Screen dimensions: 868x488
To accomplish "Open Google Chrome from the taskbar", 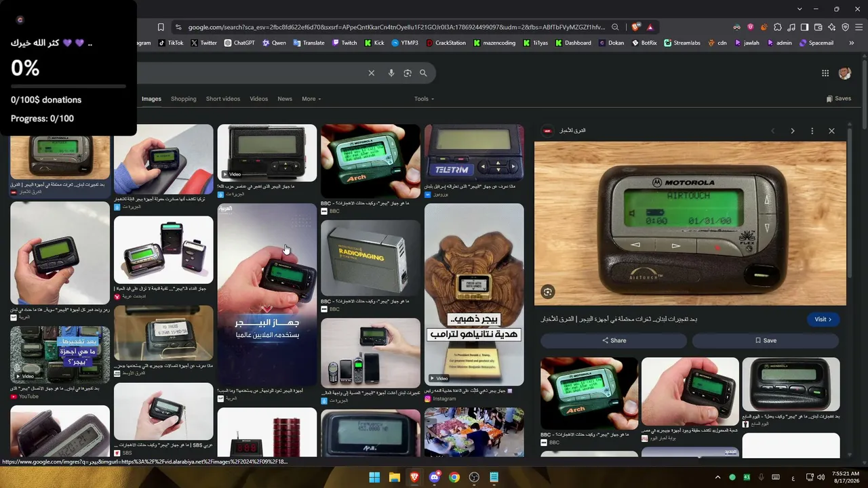I will (x=454, y=477).
